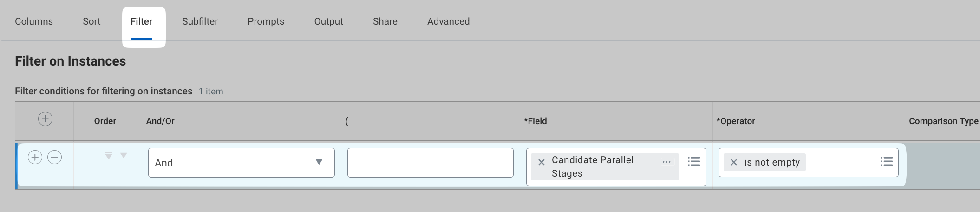Open the Advanced tab
The image size is (980, 212).
tap(448, 21)
